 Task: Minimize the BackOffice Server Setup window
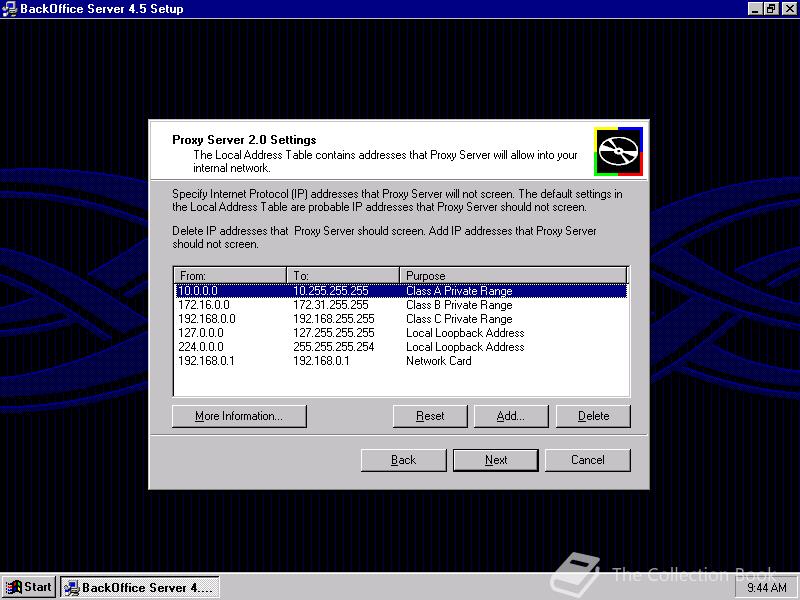tap(755, 9)
